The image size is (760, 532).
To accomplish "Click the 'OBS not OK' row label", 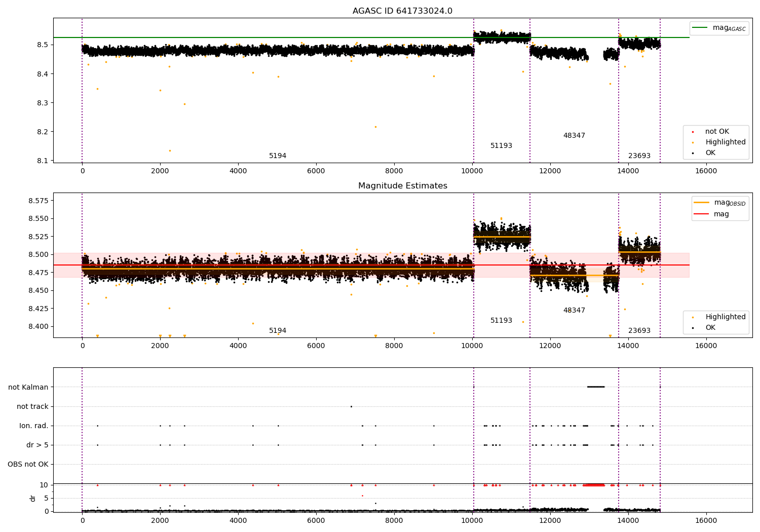I will tap(28, 464).
